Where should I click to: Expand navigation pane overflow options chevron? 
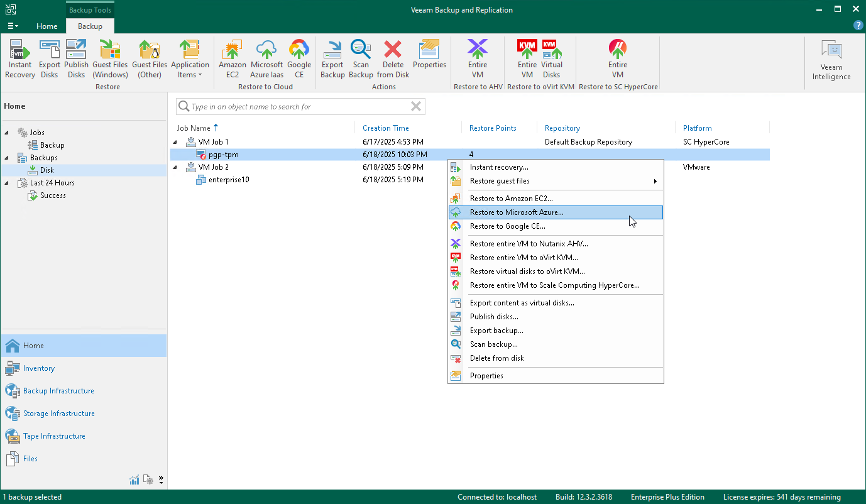(x=162, y=480)
